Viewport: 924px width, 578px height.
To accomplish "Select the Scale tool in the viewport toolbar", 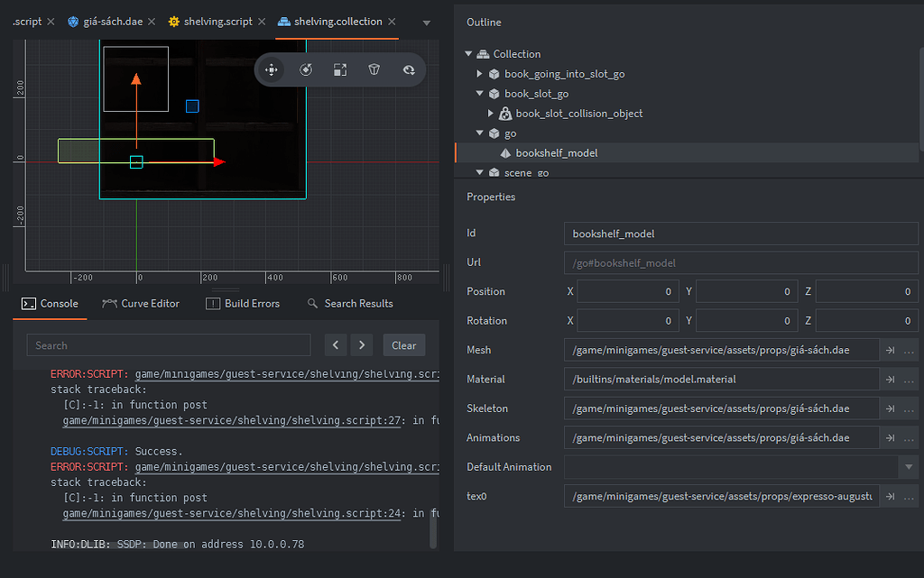I will pos(339,69).
